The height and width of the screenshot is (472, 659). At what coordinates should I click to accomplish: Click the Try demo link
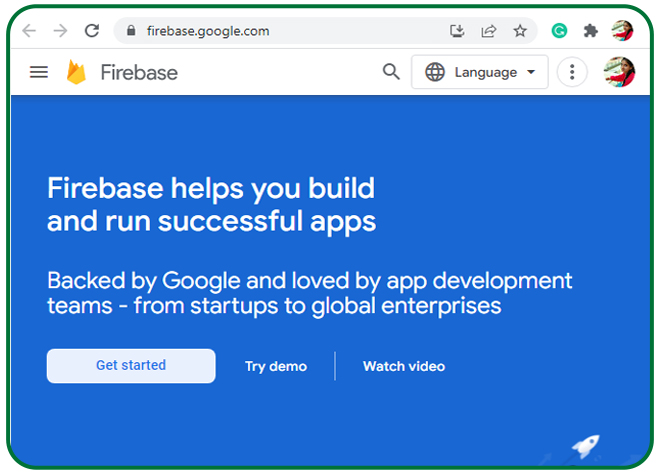click(276, 366)
